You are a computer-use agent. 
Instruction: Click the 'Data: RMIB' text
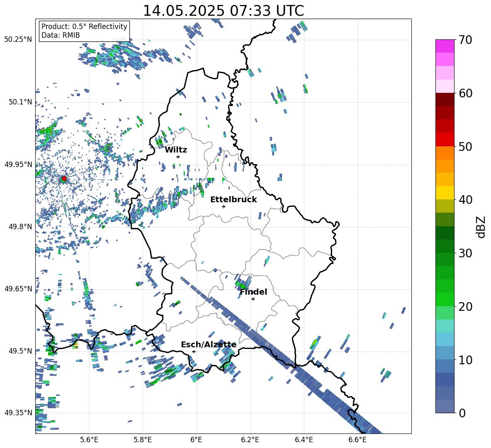pos(61,35)
